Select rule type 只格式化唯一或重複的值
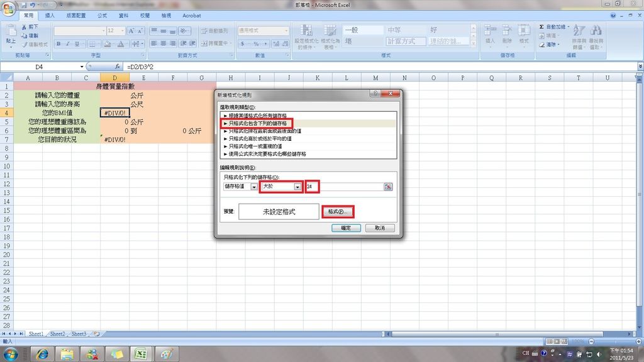 255,146
